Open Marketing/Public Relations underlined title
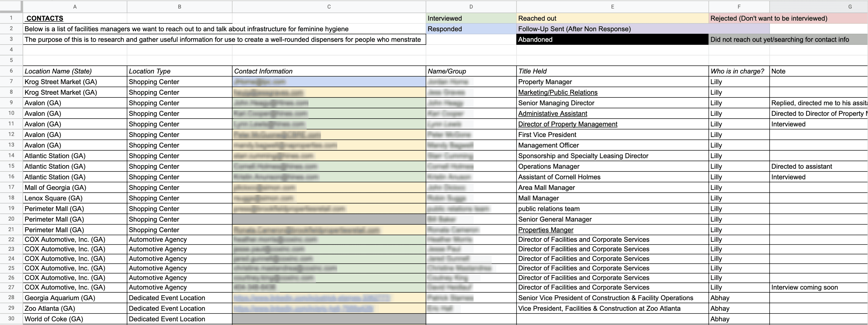 558,92
